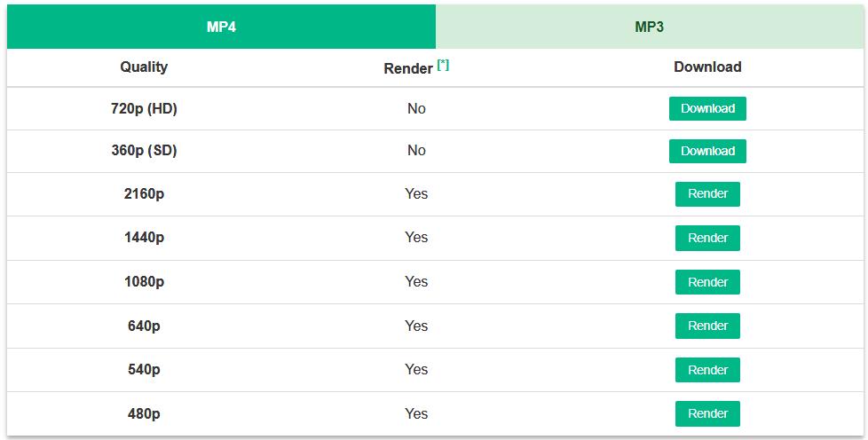The width and height of the screenshot is (868, 440).
Task: Render the 1440p video
Action: coord(707,238)
